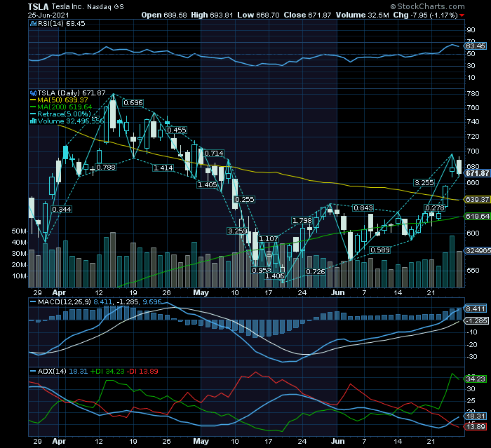Screen dimensions: 491x448
Task: Click the volume bars icon beside Volume legend
Action: click(33, 121)
